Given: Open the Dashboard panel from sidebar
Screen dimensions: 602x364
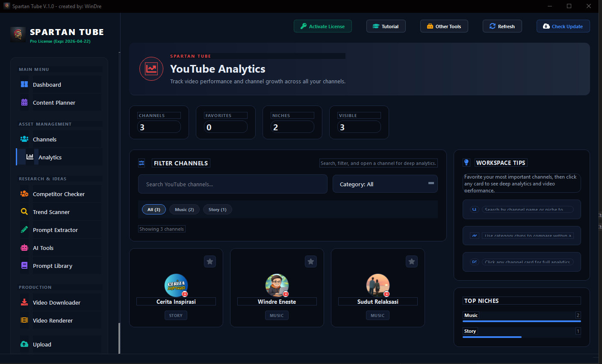Looking at the screenshot, I should (47, 85).
